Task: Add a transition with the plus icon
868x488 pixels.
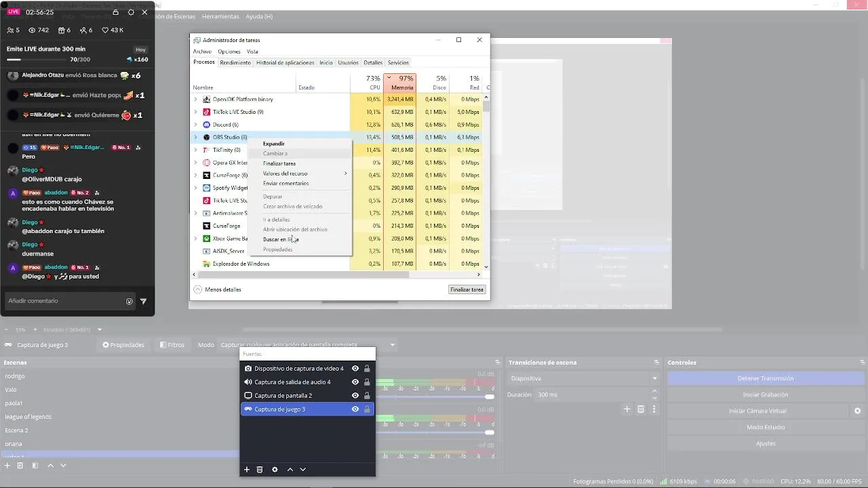Action: click(x=627, y=409)
